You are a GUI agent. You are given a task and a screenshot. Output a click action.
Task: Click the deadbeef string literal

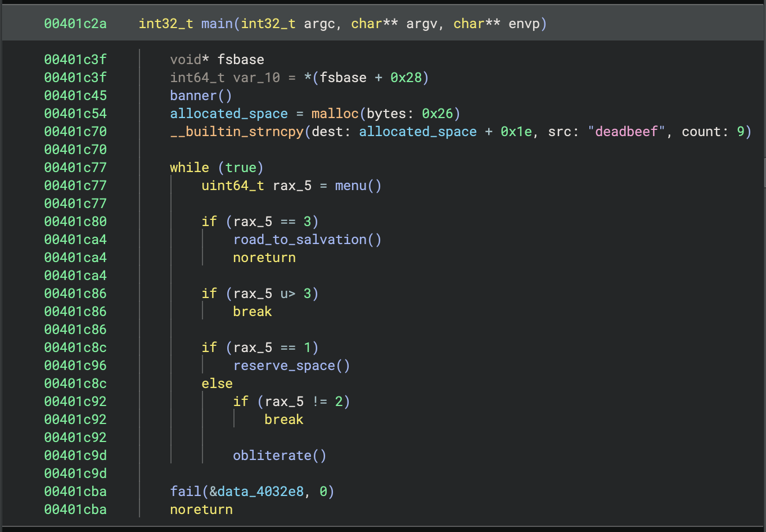click(x=626, y=131)
